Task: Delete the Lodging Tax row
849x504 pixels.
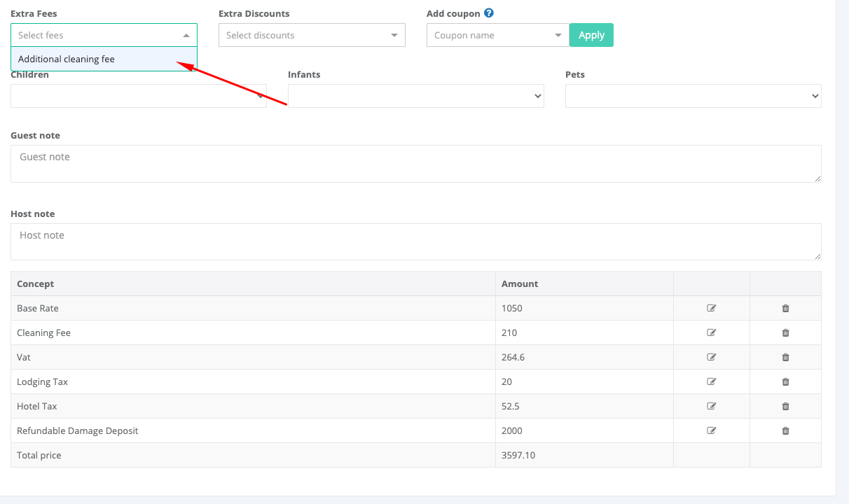Action: 785,381
